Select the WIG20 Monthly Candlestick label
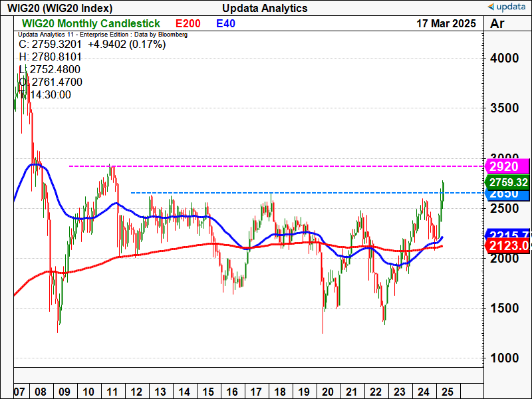 coord(91,23)
